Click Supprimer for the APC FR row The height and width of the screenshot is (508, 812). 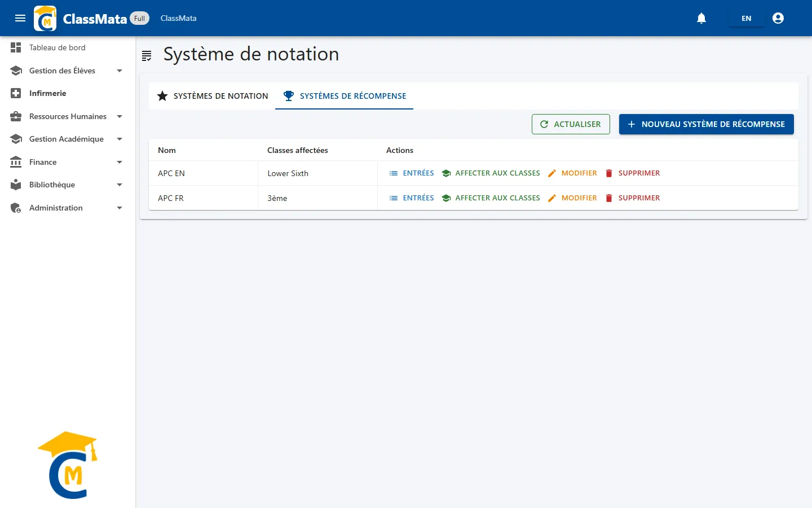[x=632, y=198]
